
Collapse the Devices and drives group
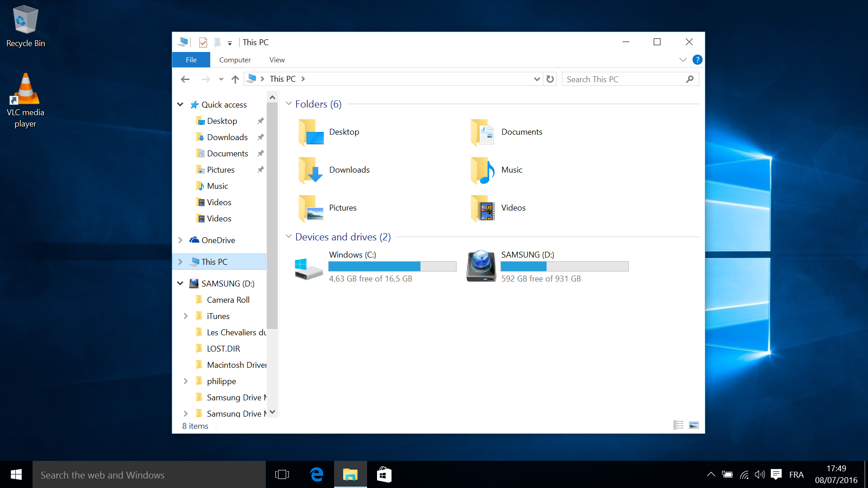[288, 236]
